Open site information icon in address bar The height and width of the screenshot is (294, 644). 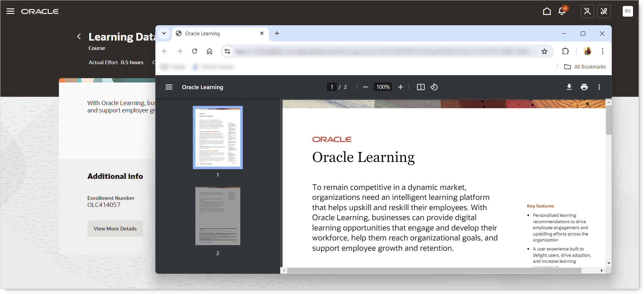(x=227, y=51)
